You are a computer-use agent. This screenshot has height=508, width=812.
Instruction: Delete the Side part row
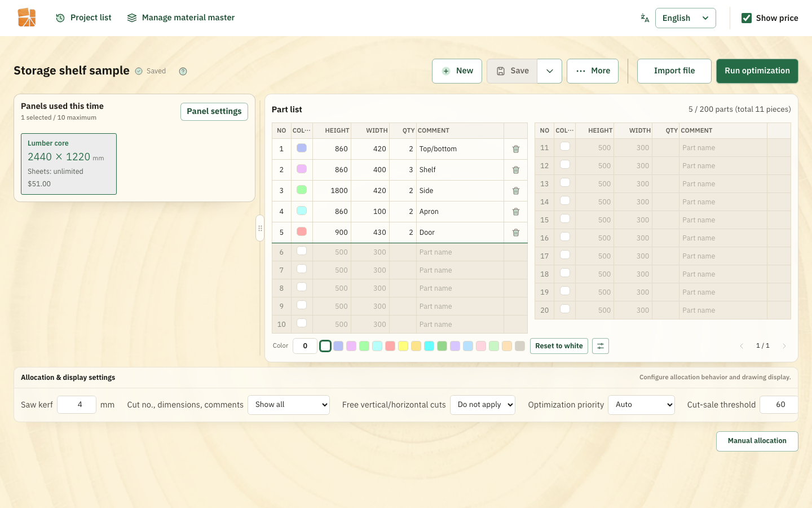click(516, 191)
